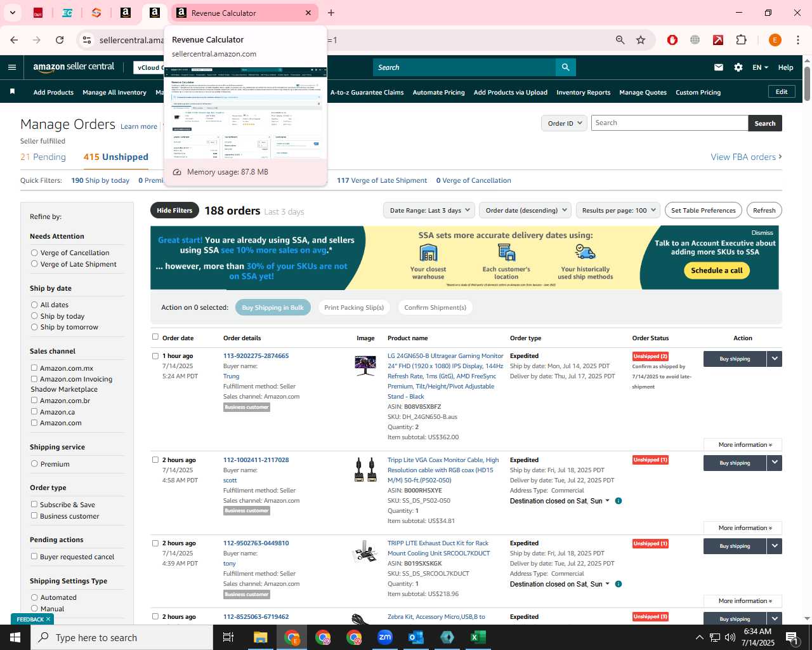
Task: Click the magnifier search button in header
Action: 565,67
